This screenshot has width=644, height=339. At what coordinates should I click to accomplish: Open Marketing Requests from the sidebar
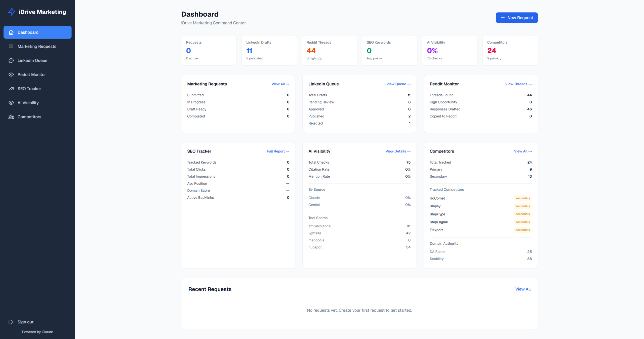(37, 46)
